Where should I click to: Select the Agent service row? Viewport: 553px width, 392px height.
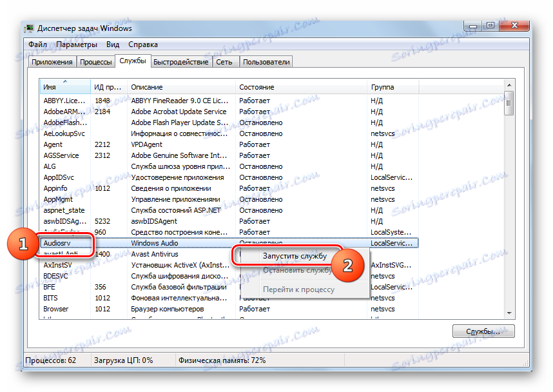(x=229, y=144)
